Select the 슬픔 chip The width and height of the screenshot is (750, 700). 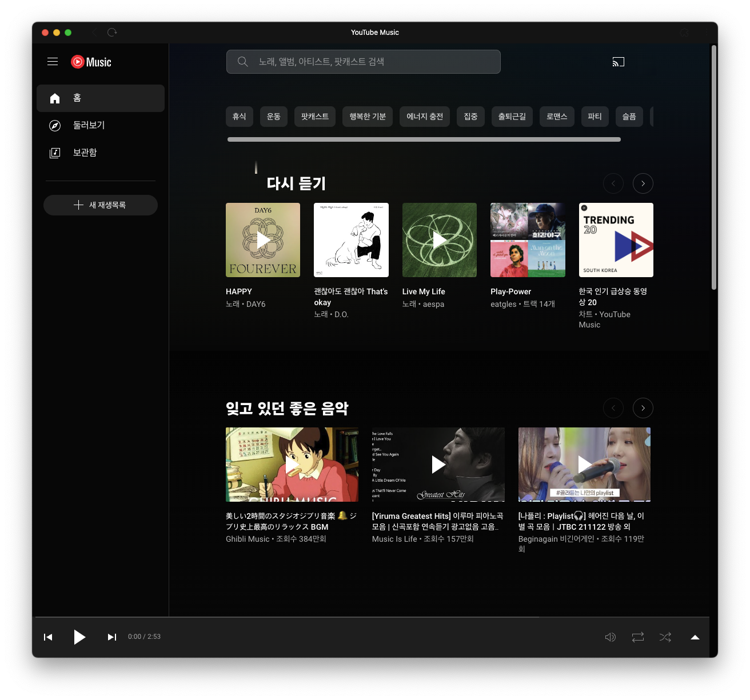click(x=629, y=117)
